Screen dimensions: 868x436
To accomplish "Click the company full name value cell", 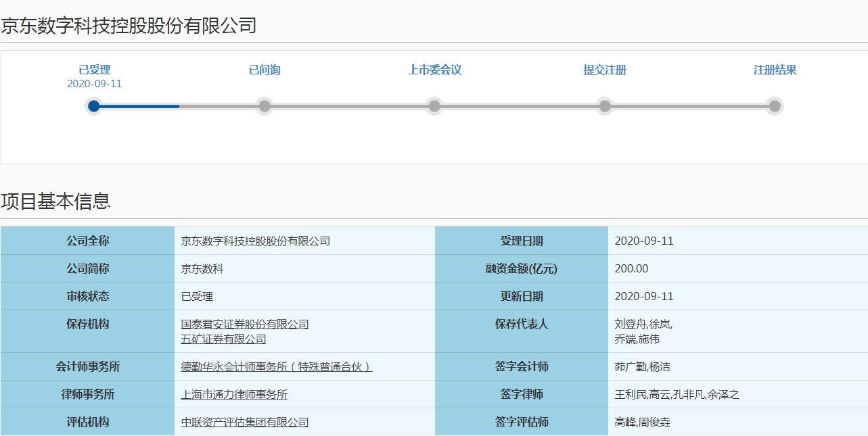I will coord(304,241).
